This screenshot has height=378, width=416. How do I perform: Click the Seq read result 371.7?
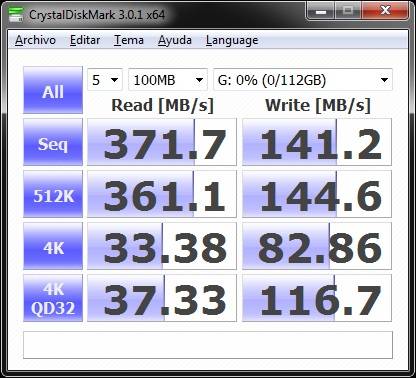pyautogui.click(x=162, y=142)
